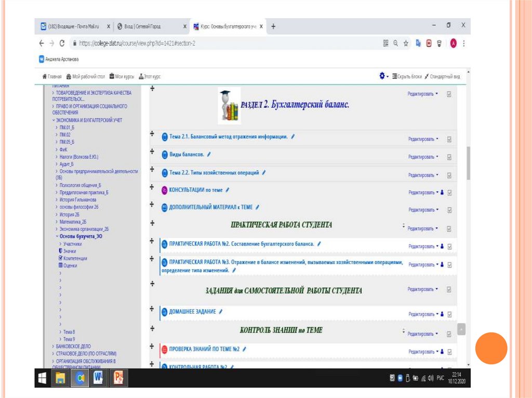Expand БАНКОВСКОЕ ДЕЛО tree node
The height and width of the screenshot is (398, 532).
coord(54,347)
